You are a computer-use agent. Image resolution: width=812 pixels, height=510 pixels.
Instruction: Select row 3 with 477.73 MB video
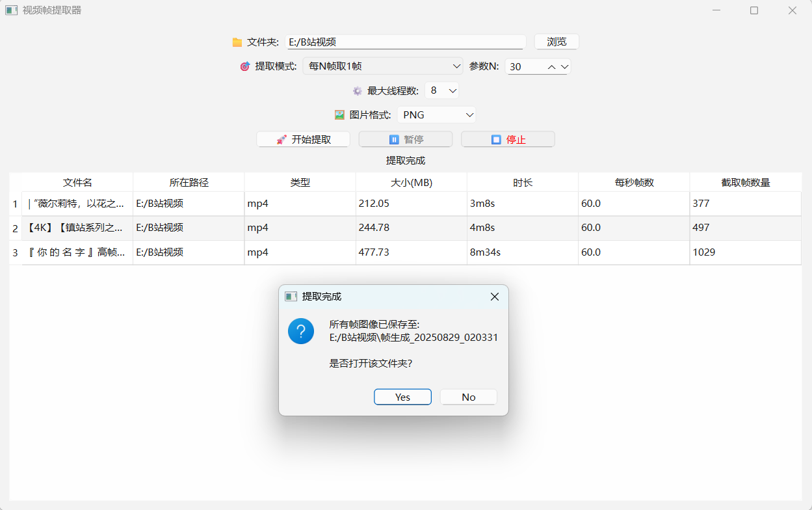pos(411,252)
